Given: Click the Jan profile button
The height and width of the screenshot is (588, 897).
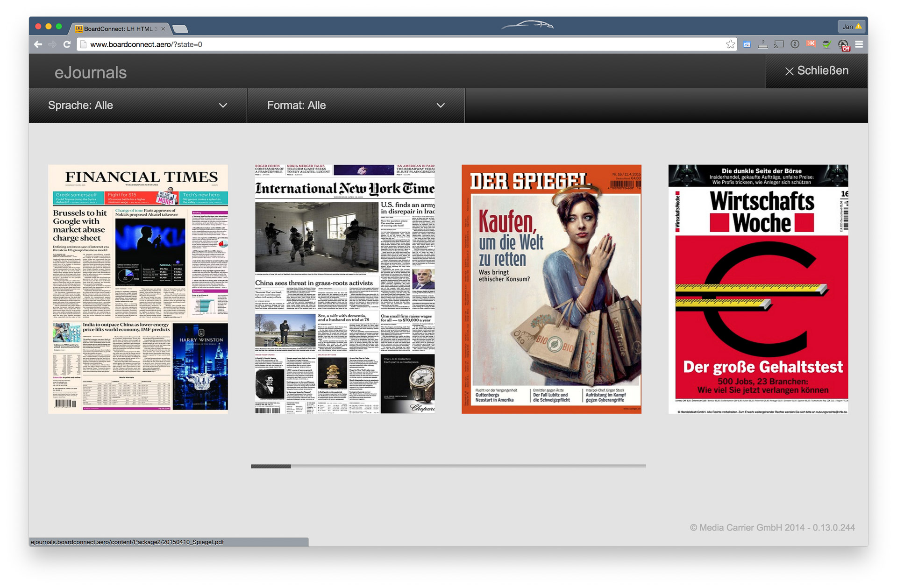Looking at the screenshot, I should (x=851, y=27).
